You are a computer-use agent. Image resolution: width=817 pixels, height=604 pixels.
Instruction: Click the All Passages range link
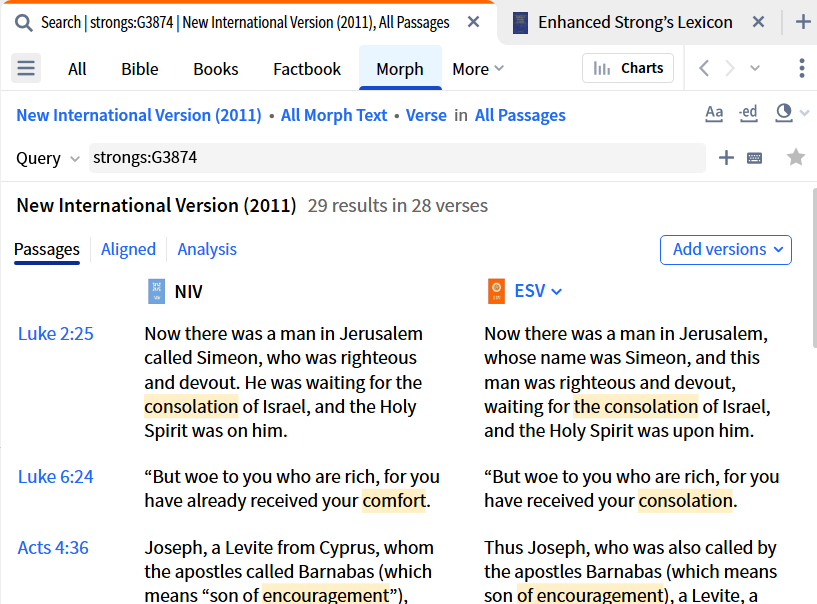coord(520,115)
